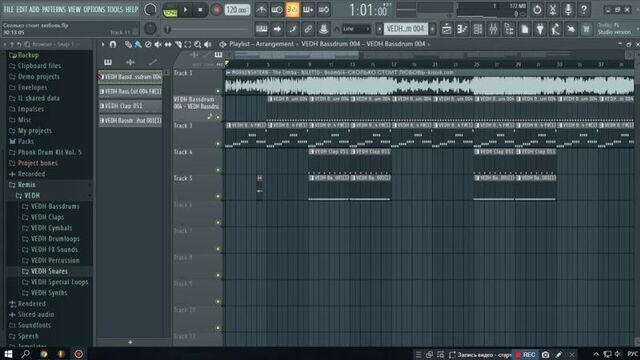
Task: Click the main volume knob near menu bar
Action: [x=150, y=9]
